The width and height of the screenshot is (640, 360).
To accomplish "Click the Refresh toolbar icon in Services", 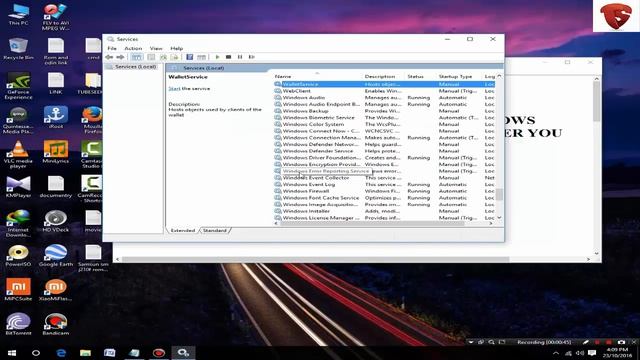I will [163, 57].
